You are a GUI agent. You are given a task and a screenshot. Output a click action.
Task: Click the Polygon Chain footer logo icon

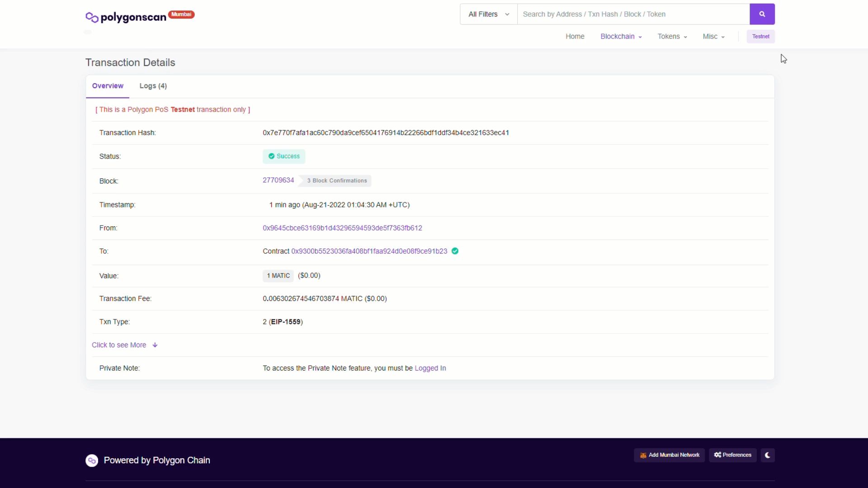[92, 460]
